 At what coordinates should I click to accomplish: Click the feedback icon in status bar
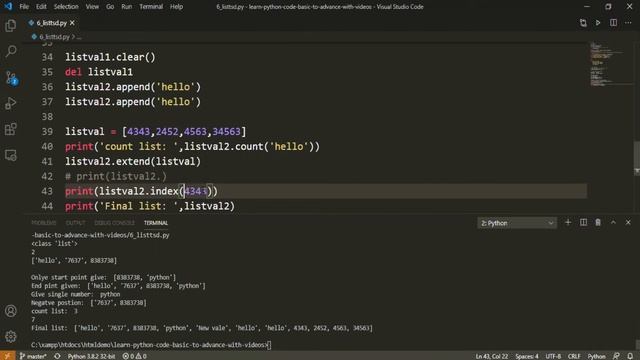(x=616, y=356)
